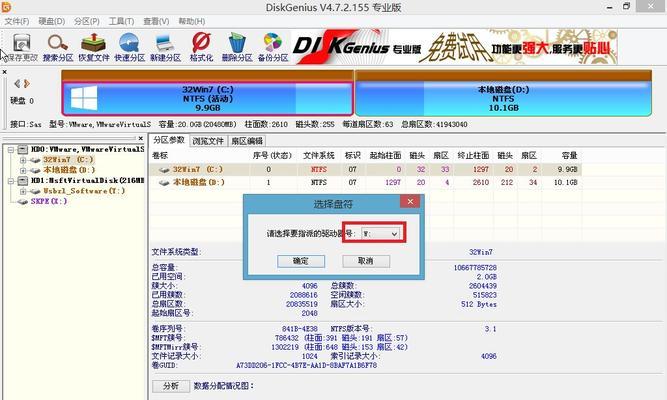Go to previous disk with left arrow

coord(17,83)
